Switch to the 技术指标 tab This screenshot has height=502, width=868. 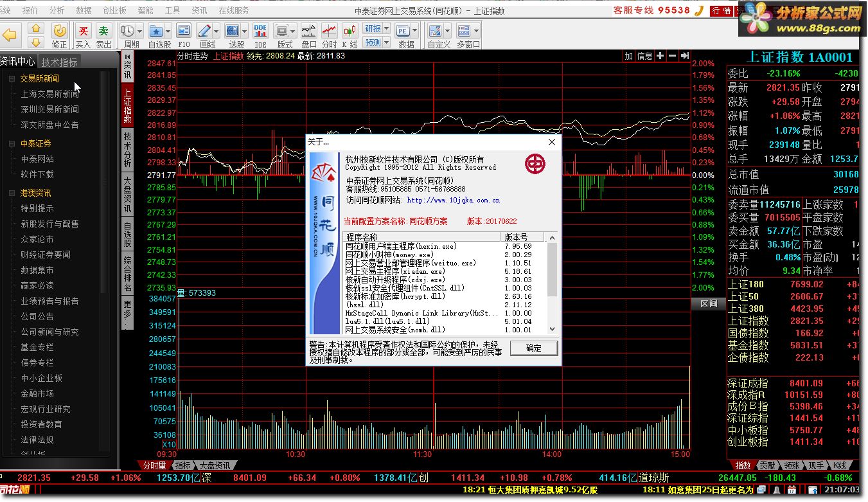(60, 62)
